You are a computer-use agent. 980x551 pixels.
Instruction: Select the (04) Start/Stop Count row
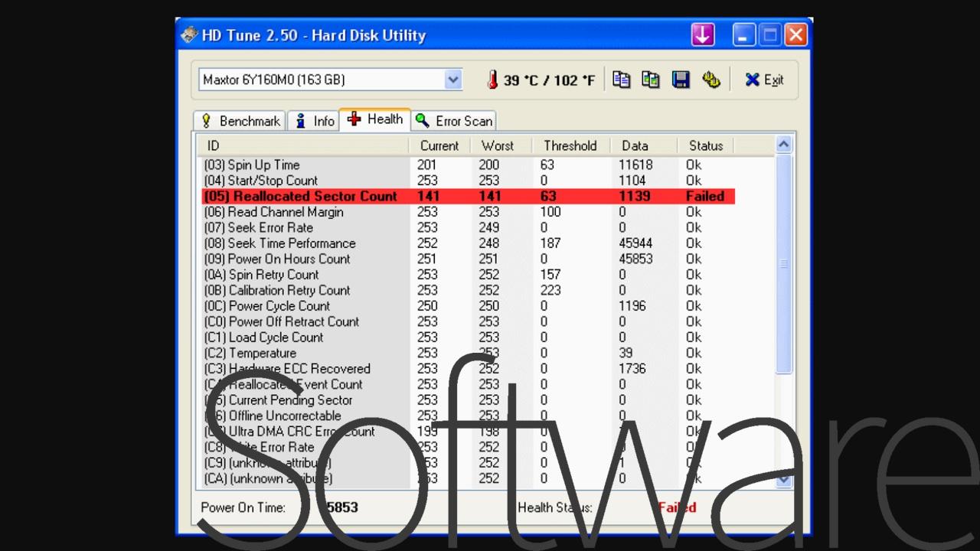point(468,181)
